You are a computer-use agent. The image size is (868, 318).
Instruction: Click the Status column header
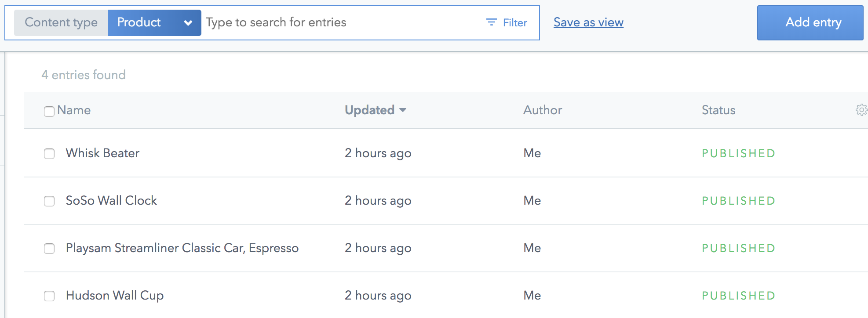(x=718, y=110)
